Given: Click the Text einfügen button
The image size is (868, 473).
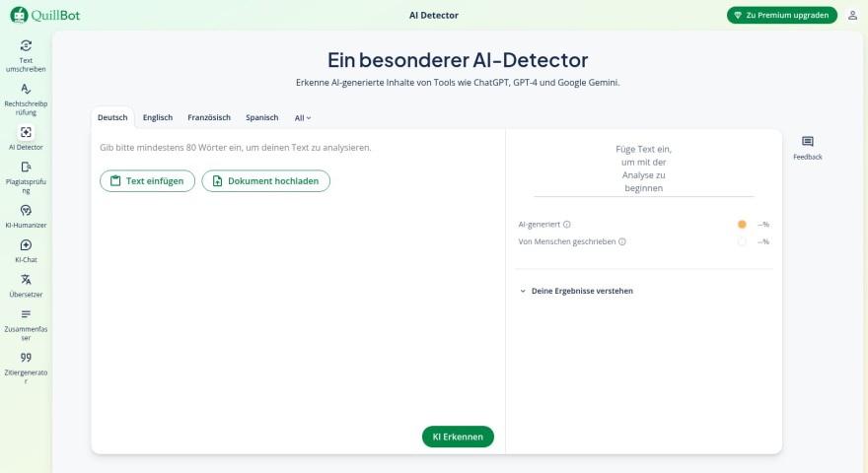Looking at the screenshot, I should click(x=147, y=181).
